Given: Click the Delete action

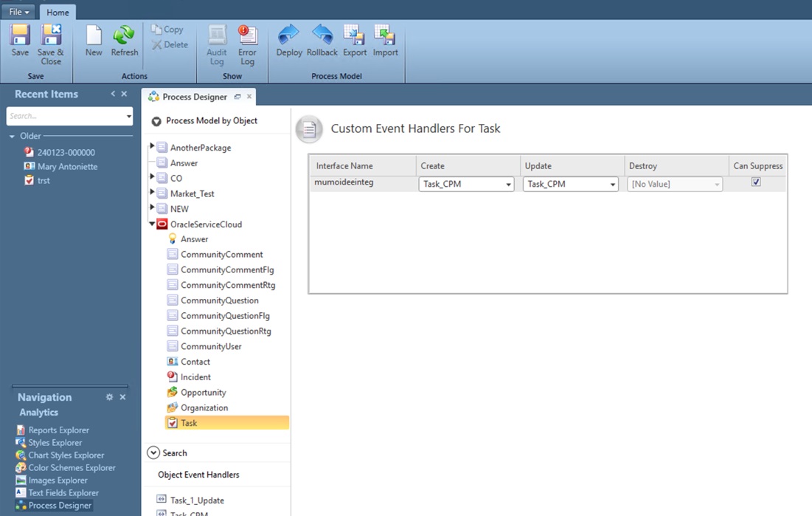Looking at the screenshot, I should [170, 44].
